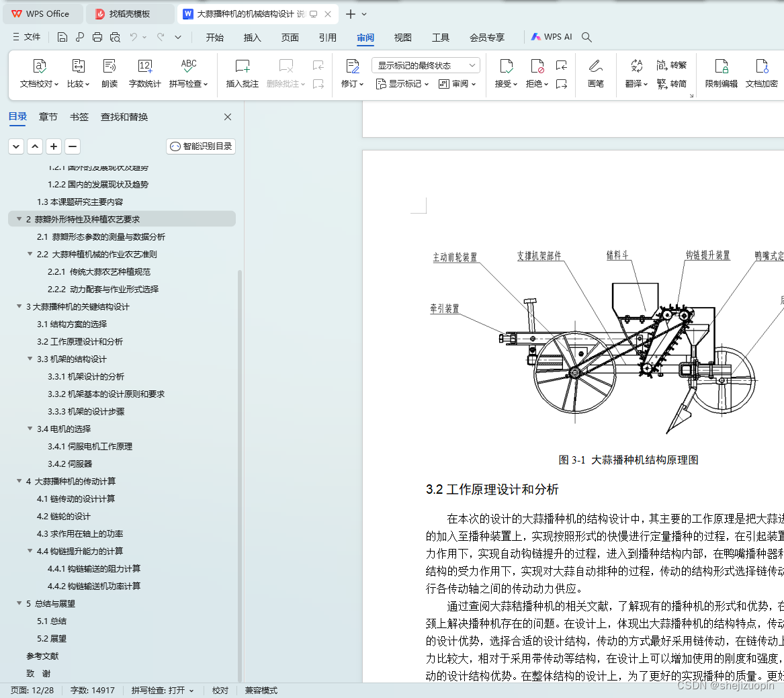Open the 文件 menu
This screenshot has width=784, height=698.
tap(26, 37)
